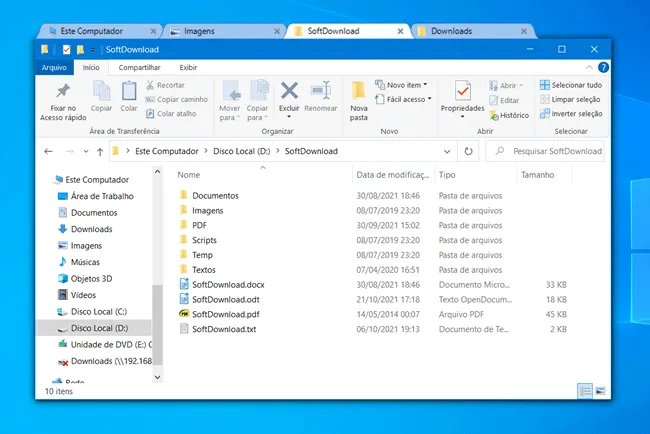Click the Histórico icon in the Abrir group

tap(494, 115)
